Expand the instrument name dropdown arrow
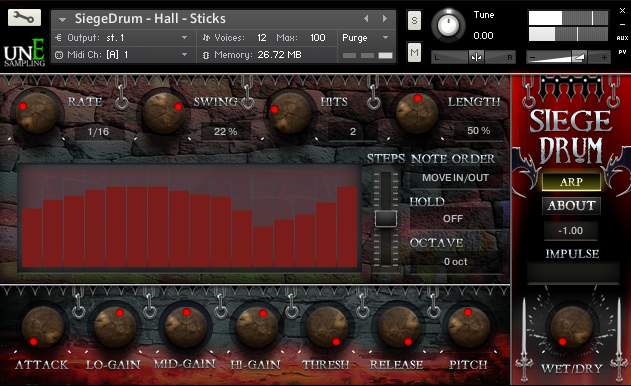This screenshot has height=386, width=631. (62, 19)
